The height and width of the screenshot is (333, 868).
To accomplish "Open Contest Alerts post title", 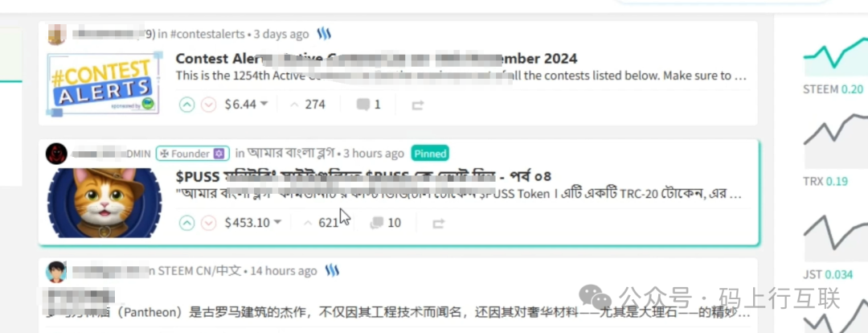I will click(x=376, y=58).
